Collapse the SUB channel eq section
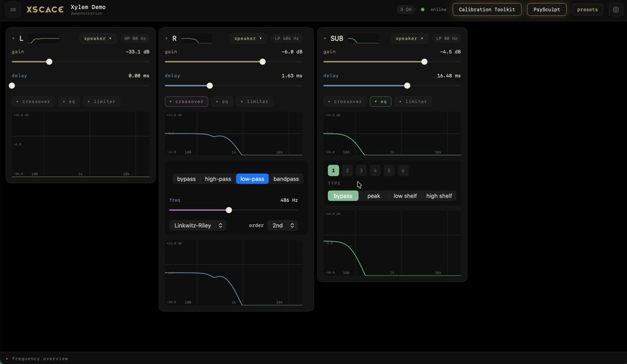 pos(380,101)
